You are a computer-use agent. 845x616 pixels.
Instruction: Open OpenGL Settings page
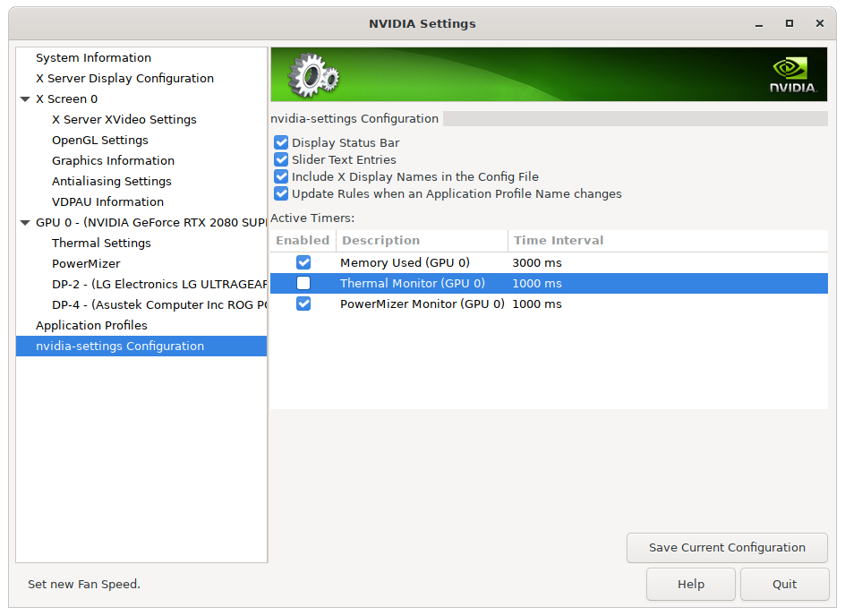coord(99,141)
